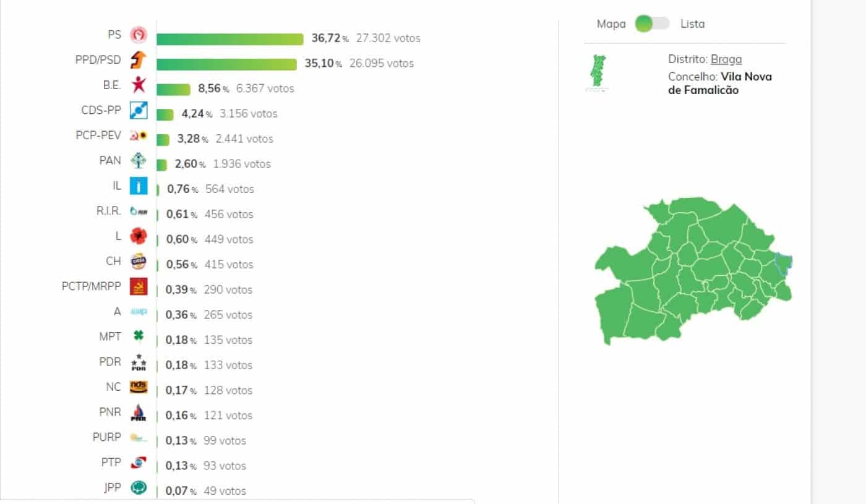Click the PCP-PEV hammer and sickle logo

pos(139,135)
